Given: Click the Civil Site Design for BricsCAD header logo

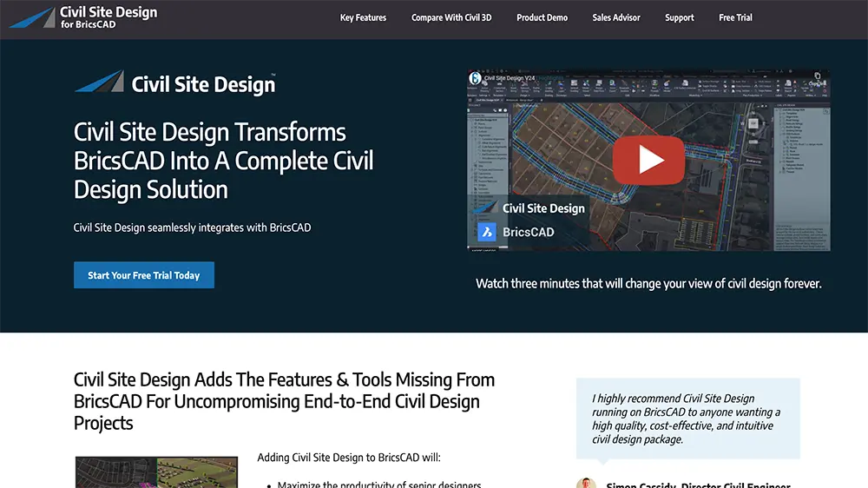Looking at the screenshot, I should [83, 17].
